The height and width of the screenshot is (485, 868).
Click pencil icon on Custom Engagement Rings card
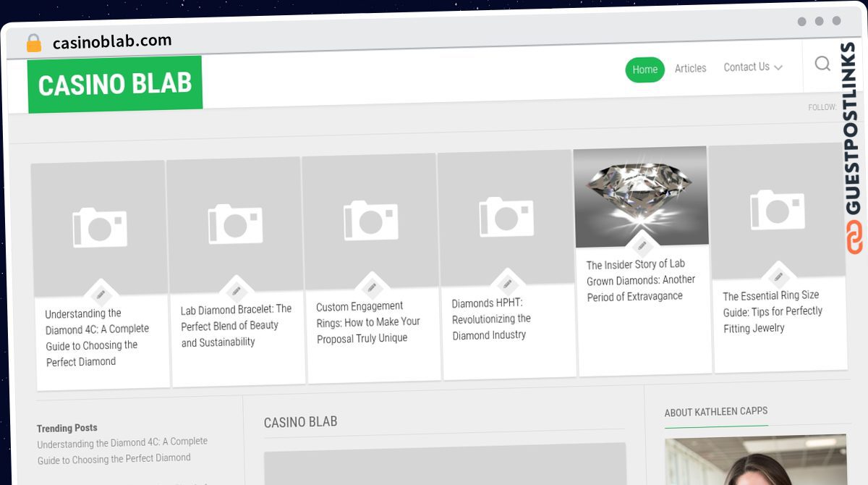tap(372, 287)
